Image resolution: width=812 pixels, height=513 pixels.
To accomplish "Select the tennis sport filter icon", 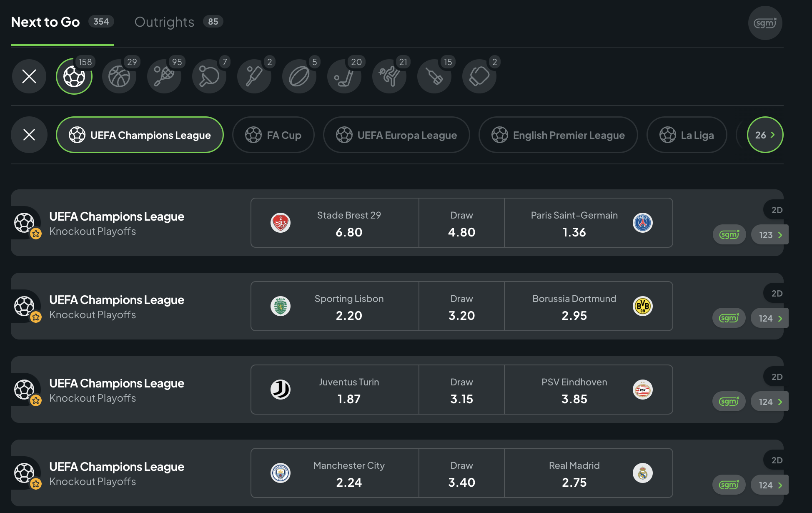I will (x=164, y=76).
